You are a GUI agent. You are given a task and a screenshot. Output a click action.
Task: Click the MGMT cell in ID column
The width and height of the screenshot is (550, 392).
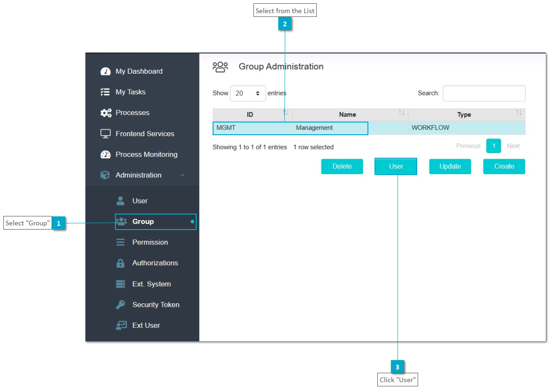pos(252,128)
